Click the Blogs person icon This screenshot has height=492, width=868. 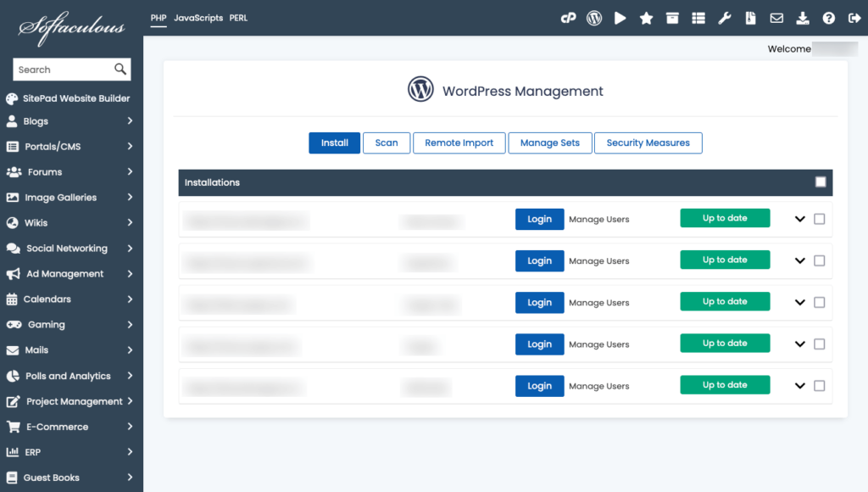pos(12,120)
